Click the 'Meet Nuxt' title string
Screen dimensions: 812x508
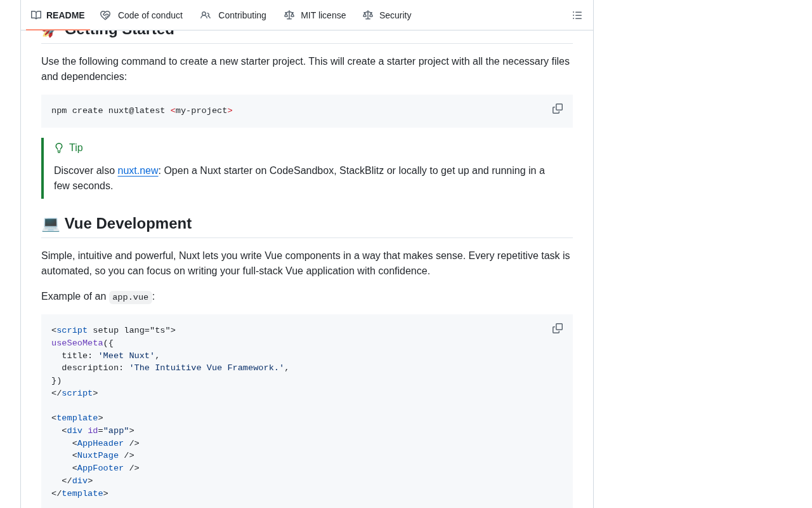(126, 356)
